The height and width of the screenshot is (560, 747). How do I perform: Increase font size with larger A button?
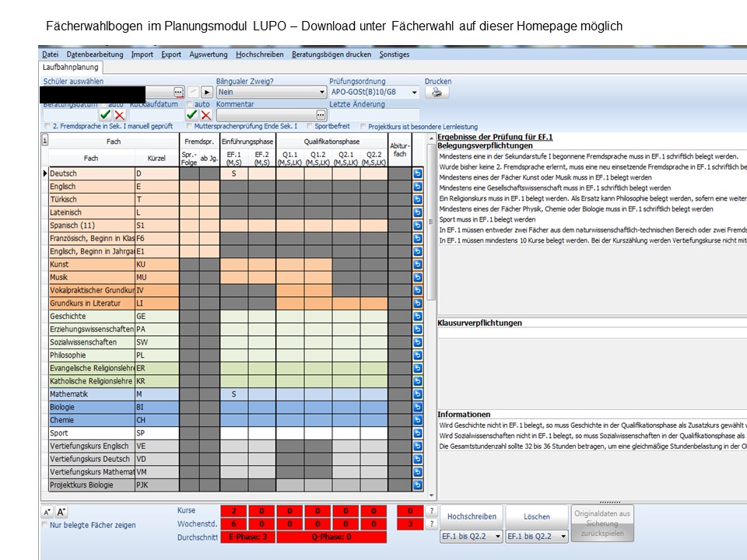[61, 512]
